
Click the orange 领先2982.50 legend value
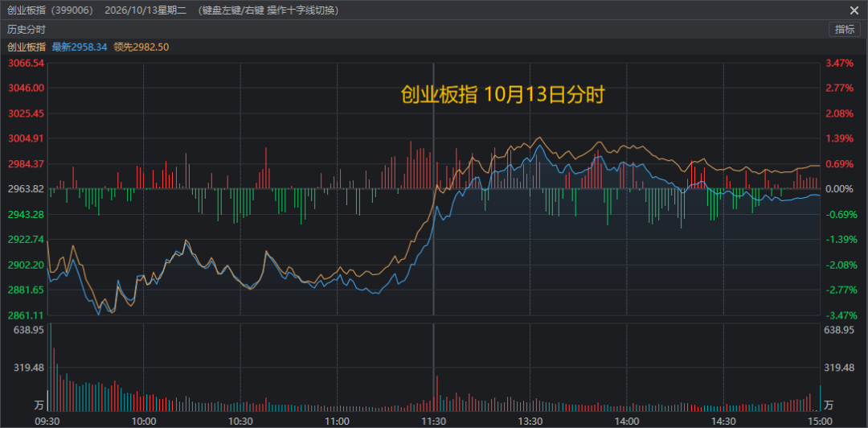(x=141, y=47)
